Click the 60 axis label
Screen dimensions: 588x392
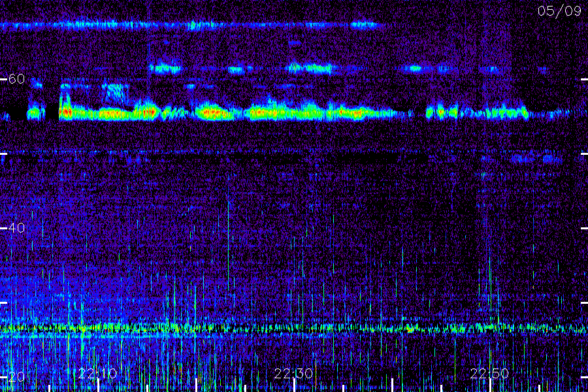tap(16, 79)
